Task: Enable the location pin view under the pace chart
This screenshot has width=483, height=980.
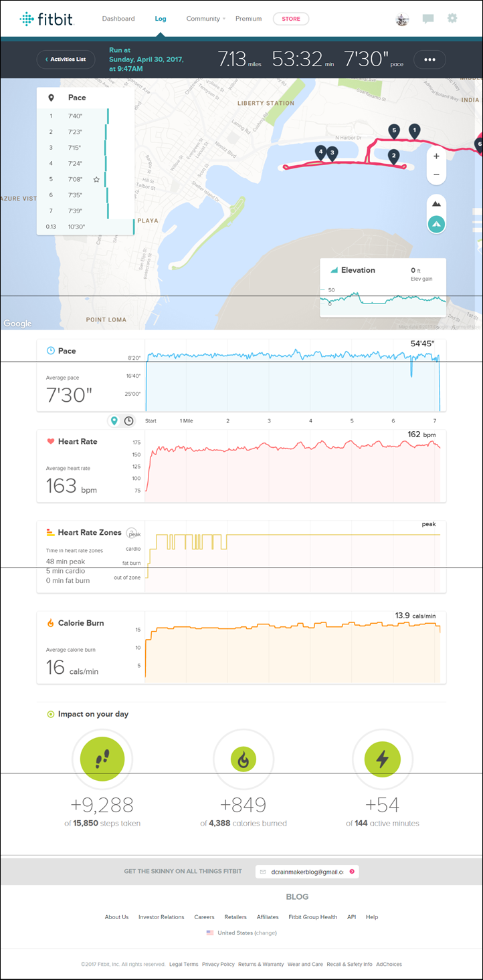Action: pos(113,420)
